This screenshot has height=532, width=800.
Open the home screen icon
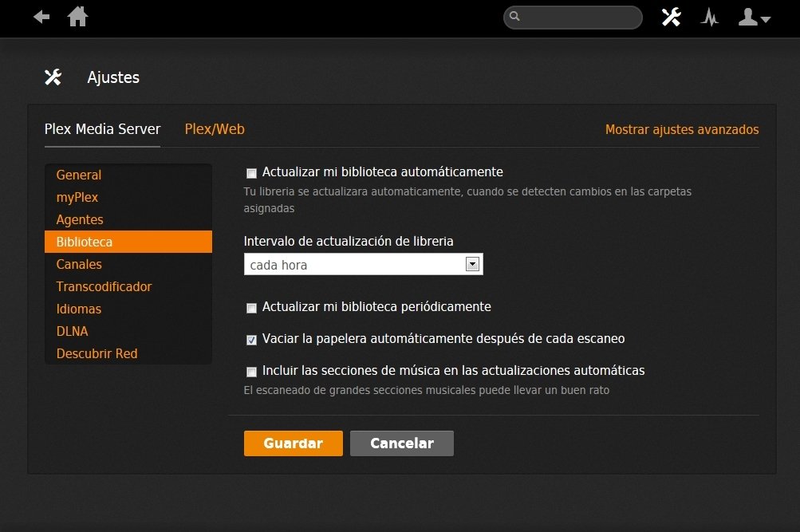click(x=77, y=16)
